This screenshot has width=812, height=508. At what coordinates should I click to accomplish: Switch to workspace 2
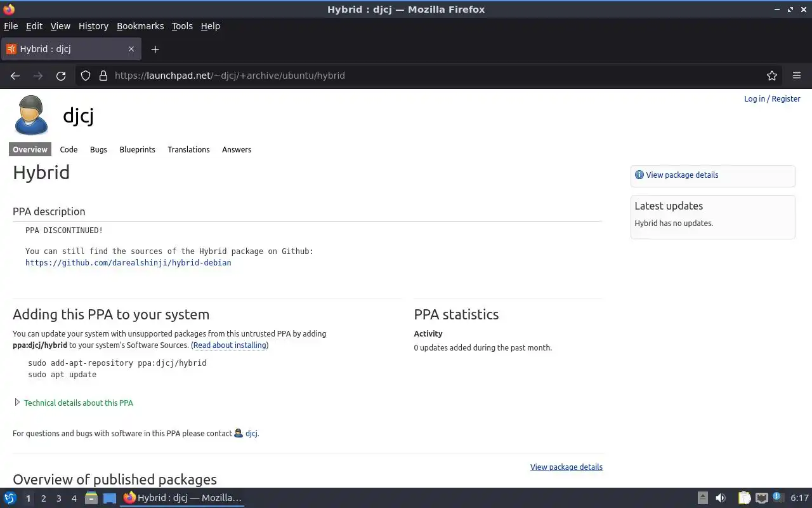pyautogui.click(x=43, y=498)
